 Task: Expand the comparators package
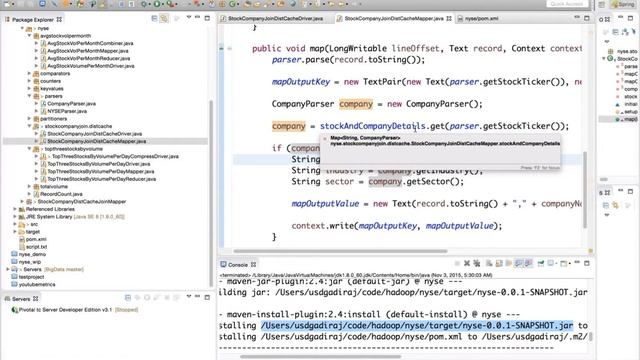coord(29,73)
